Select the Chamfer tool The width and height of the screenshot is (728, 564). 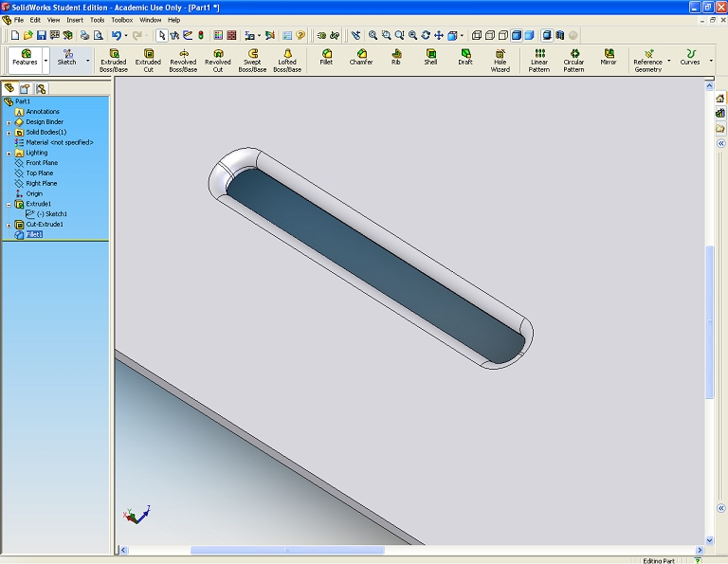pos(361,57)
